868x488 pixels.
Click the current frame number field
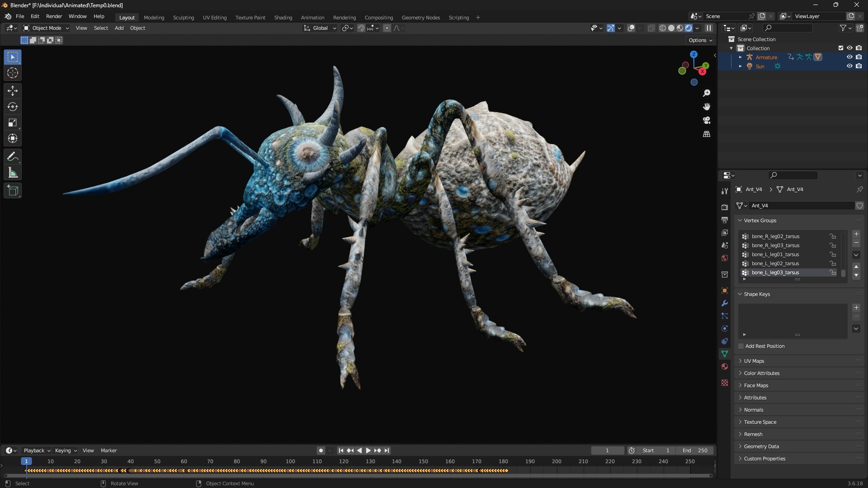[x=607, y=450]
